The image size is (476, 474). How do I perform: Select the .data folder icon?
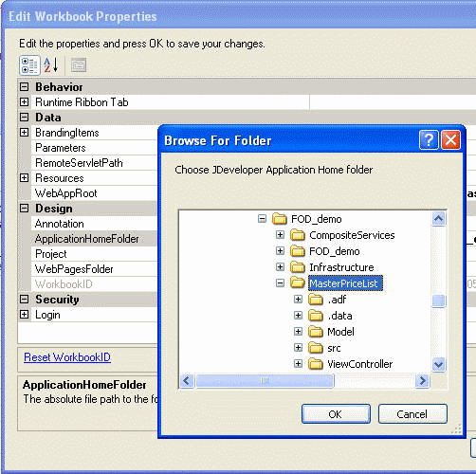[x=316, y=316]
